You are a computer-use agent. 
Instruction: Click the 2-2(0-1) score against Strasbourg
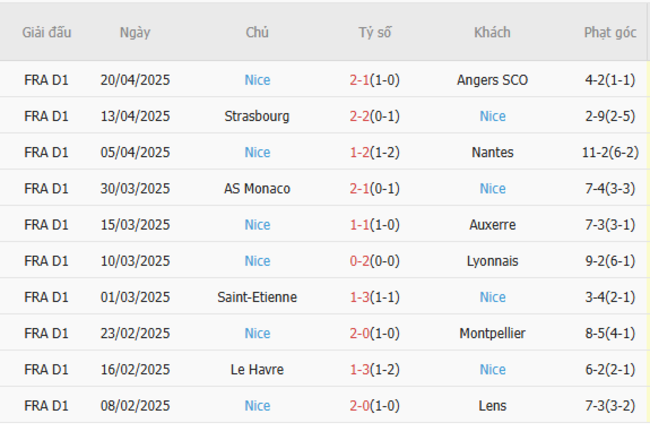coord(375,116)
